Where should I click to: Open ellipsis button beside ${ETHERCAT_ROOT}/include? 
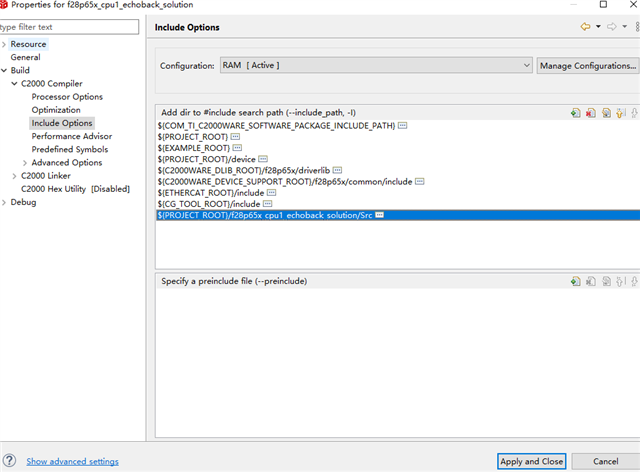pos(271,193)
